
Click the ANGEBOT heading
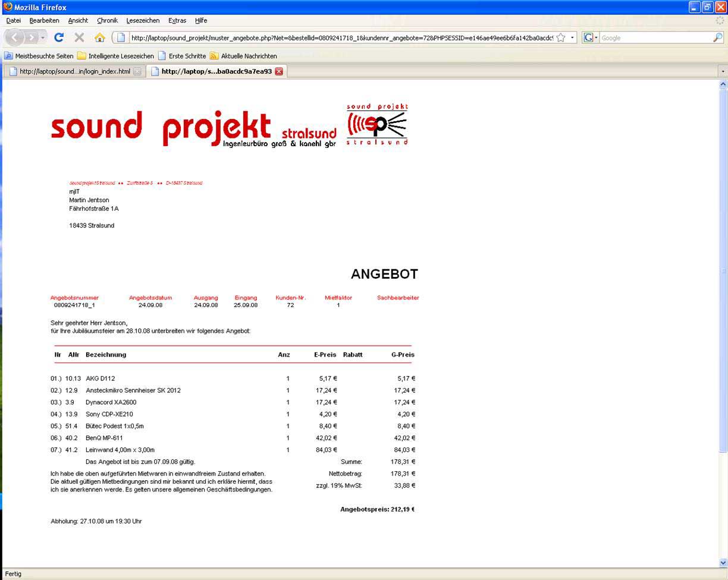[x=384, y=274]
